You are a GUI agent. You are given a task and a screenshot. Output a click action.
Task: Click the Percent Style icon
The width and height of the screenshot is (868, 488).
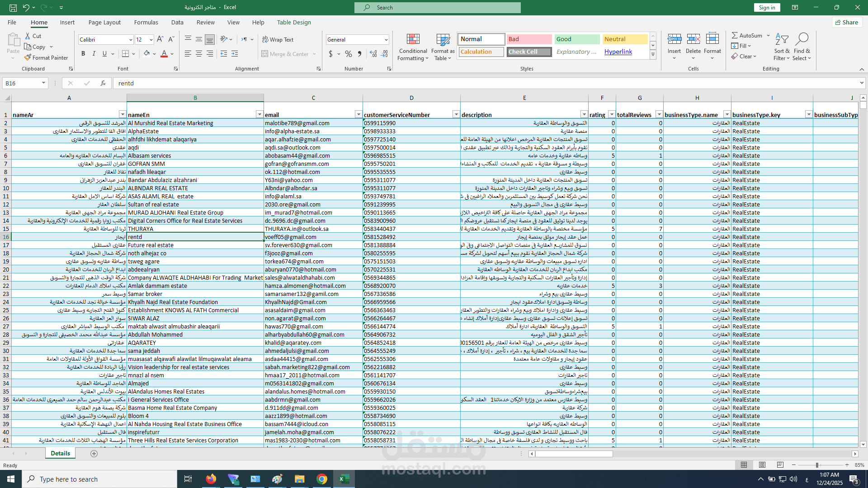click(x=348, y=54)
